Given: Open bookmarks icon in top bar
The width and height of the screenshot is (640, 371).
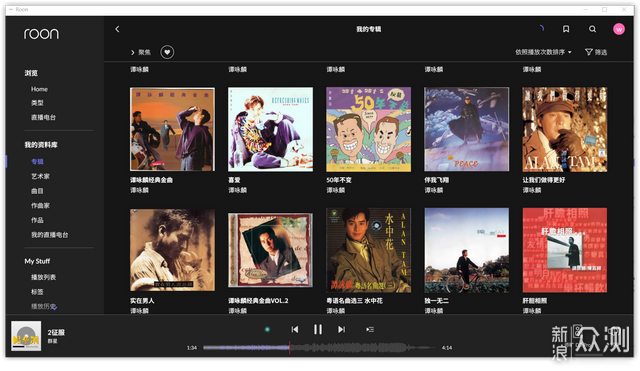Looking at the screenshot, I should (x=566, y=29).
